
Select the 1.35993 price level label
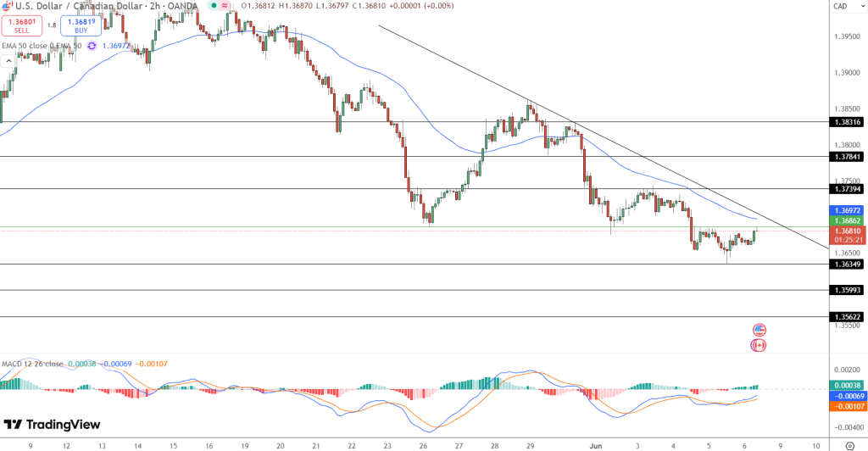pos(846,290)
